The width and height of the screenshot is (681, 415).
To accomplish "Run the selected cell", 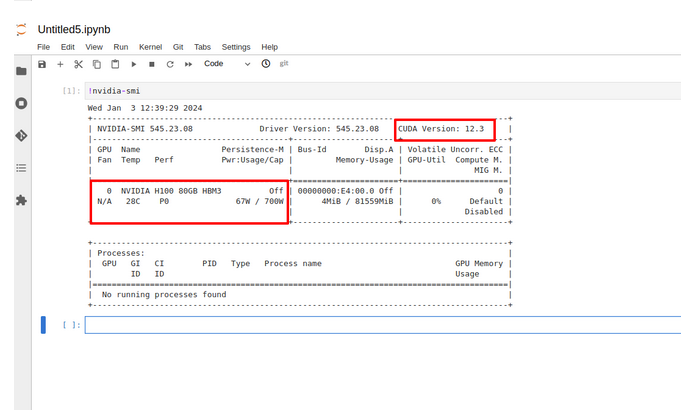I will pos(134,64).
